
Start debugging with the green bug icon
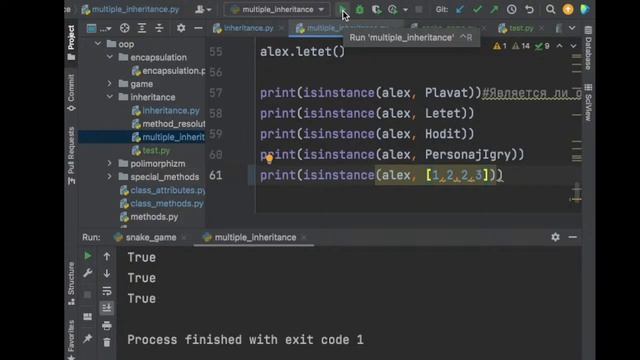click(359, 9)
